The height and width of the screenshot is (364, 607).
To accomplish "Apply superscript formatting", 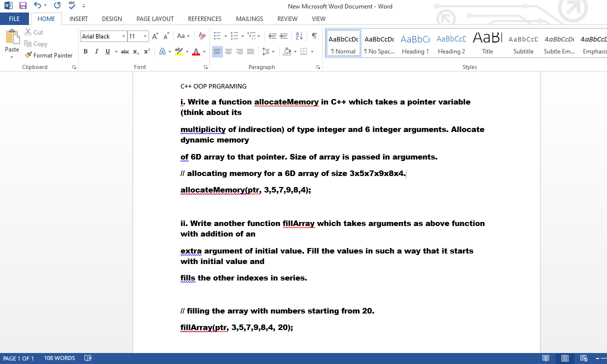I will pos(146,51).
